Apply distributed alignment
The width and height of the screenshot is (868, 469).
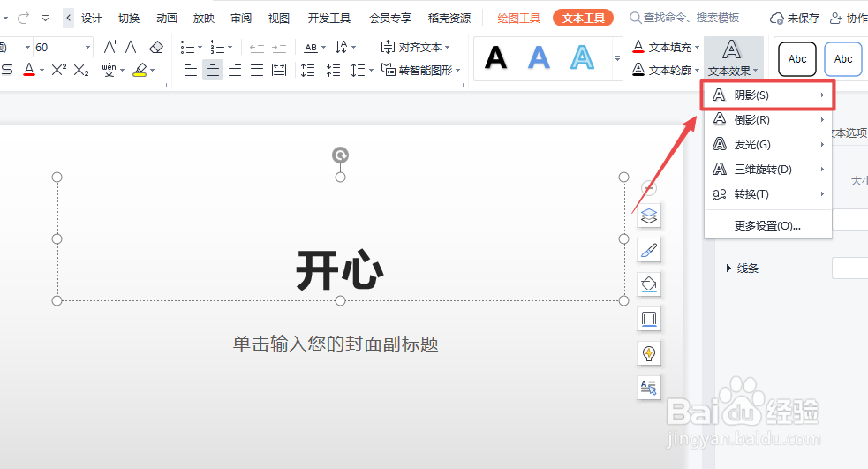point(280,71)
